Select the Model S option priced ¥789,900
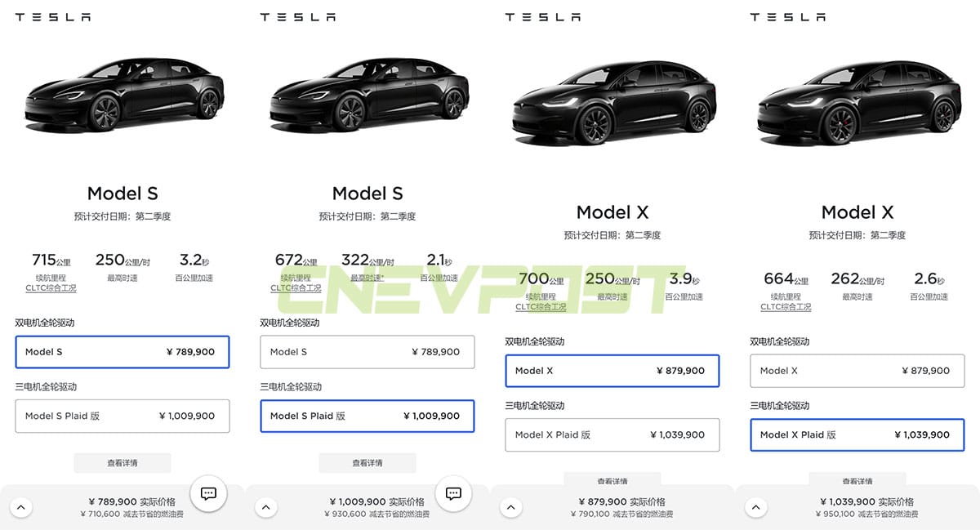Image resolution: width=980 pixels, height=530 pixels. point(122,352)
